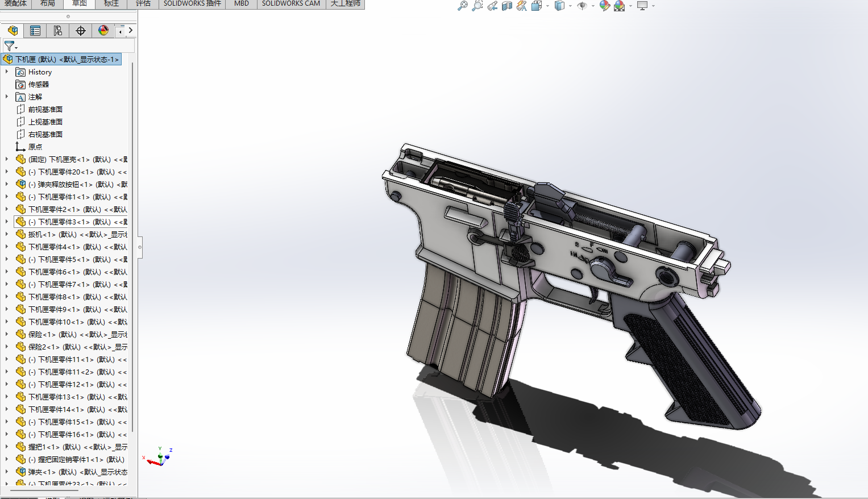Click in the feature tree filter field
The image size is (868, 499).
coord(76,46)
